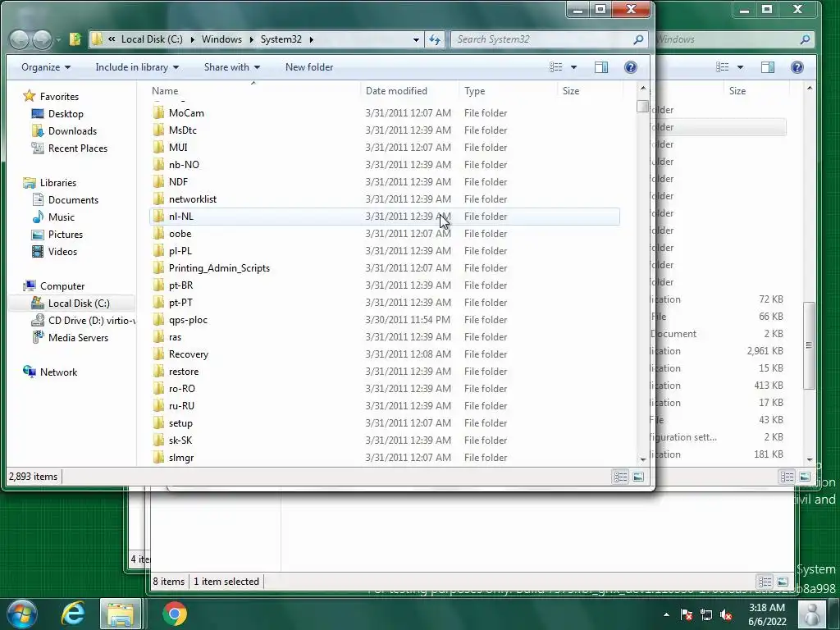The height and width of the screenshot is (630, 840).
Task: Open the Videos library
Action: coord(62,251)
